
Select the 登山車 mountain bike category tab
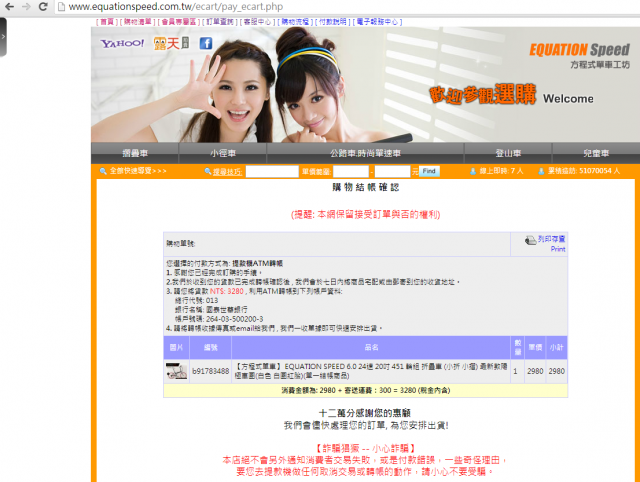click(x=508, y=153)
